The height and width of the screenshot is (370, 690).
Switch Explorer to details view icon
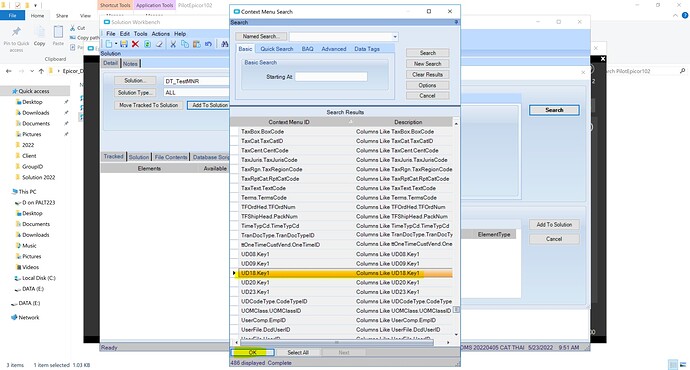coord(673,364)
